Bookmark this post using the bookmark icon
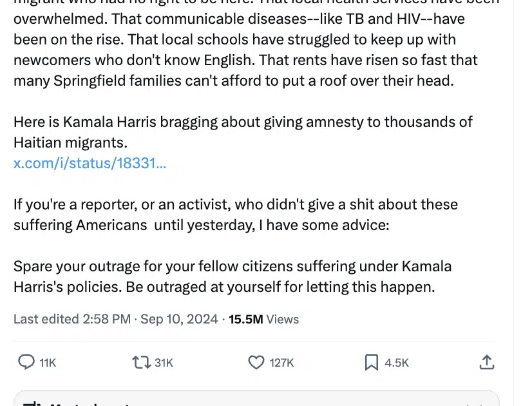 click(x=372, y=362)
